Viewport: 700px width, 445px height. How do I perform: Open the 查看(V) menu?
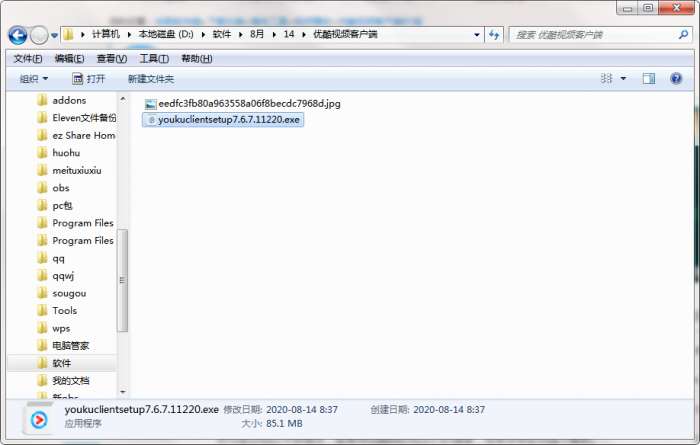112,58
